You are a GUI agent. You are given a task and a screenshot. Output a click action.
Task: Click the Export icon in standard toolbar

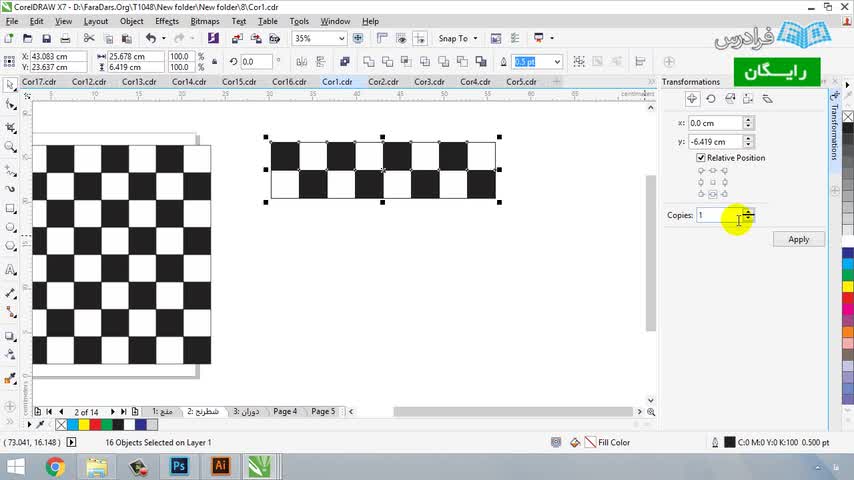coord(255,38)
